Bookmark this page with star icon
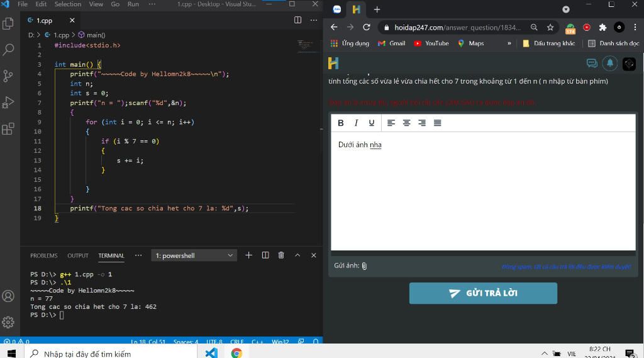644x358 pixels. click(550, 27)
